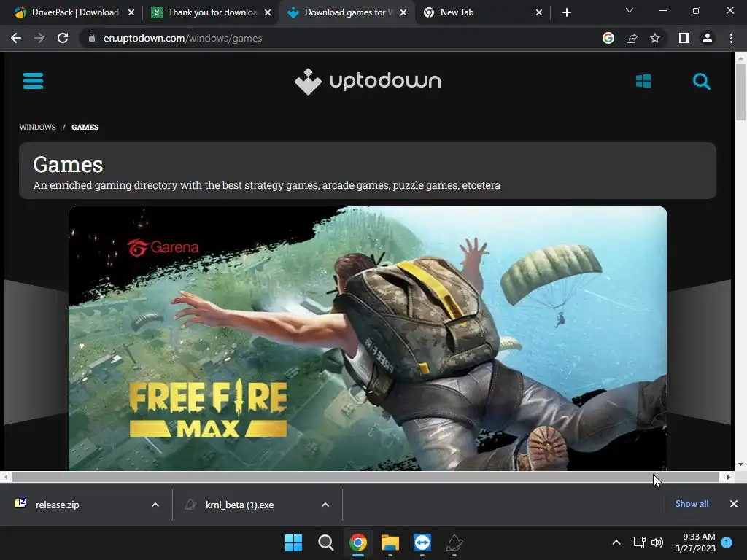
Task: Open the Chrome profile menu
Action: [x=708, y=38]
